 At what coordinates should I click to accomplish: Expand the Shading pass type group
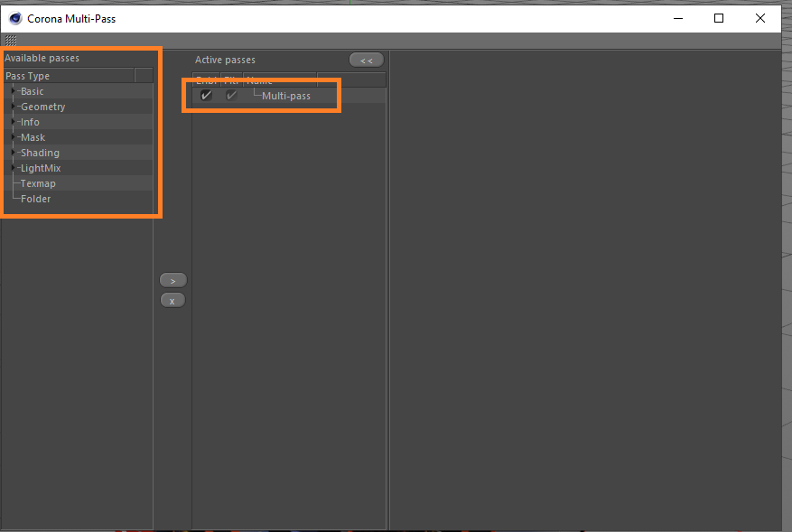click(14, 152)
